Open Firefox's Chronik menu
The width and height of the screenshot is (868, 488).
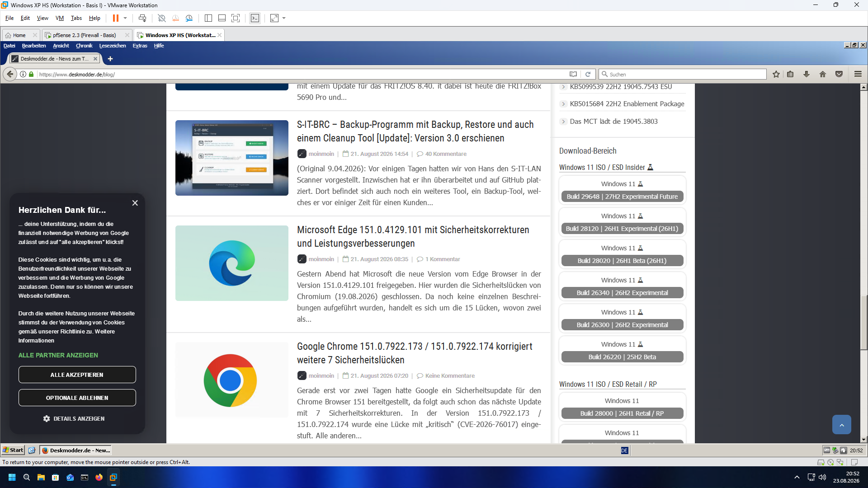[84, 46]
